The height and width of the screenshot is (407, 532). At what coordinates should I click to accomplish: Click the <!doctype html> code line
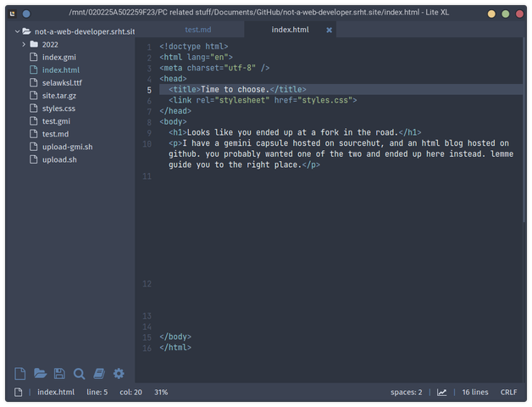coord(194,46)
